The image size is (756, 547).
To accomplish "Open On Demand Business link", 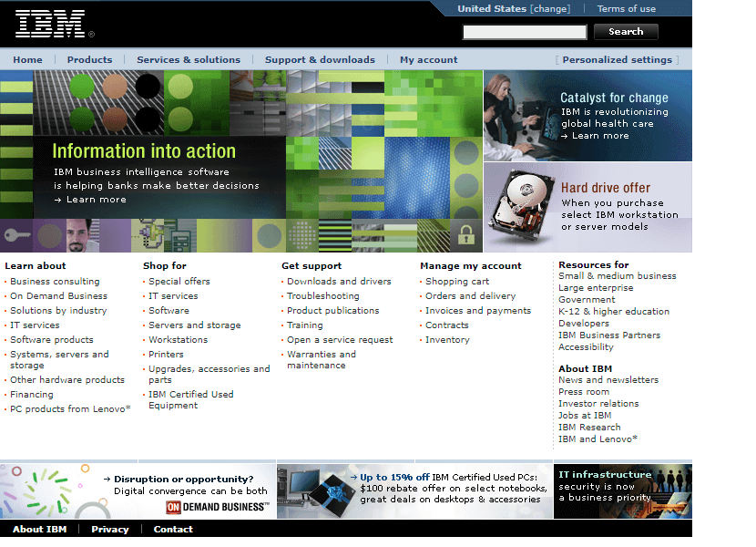I will point(59,295).
